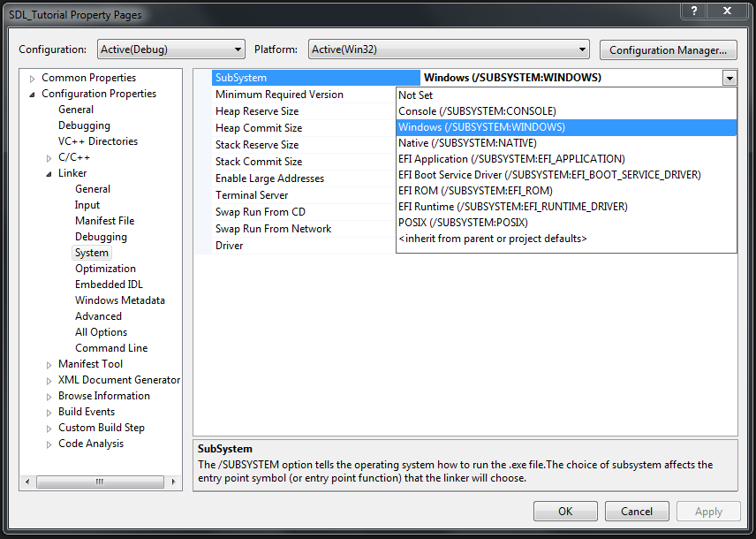
Task: Choose EFI Application subsystem option
Action: point(566,159)
